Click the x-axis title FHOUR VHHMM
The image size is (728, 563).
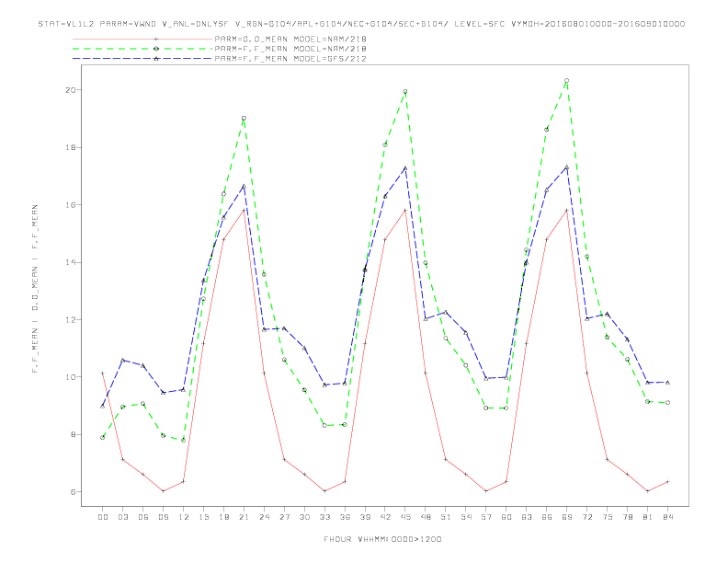382,539
